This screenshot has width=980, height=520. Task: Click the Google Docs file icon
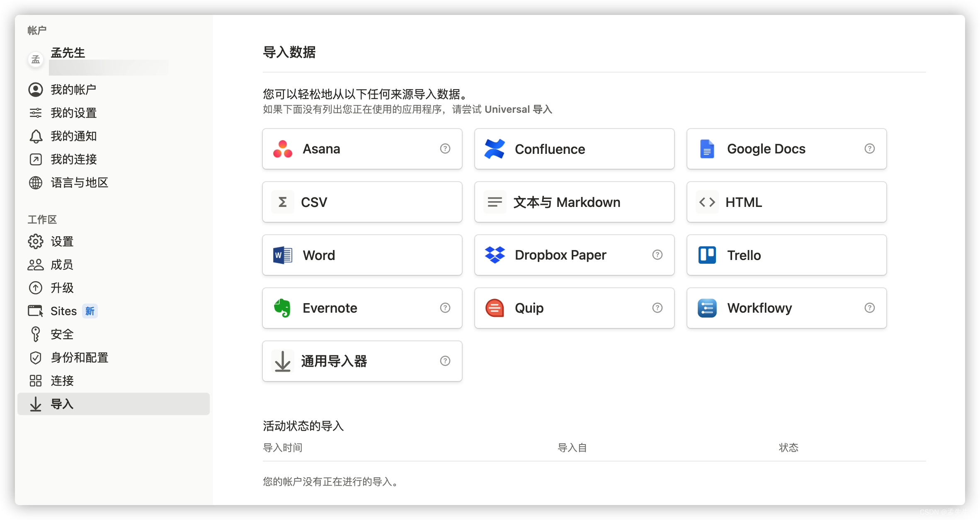707,149
